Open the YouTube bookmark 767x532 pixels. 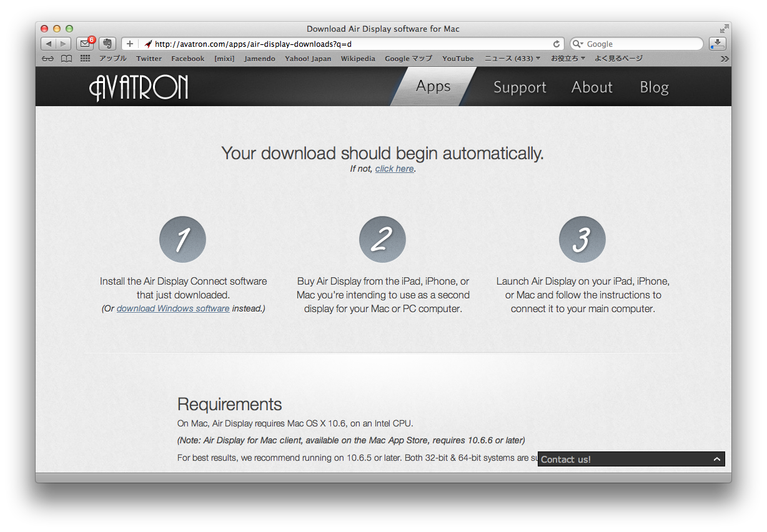pyautogui.click(x=458, y=59)
